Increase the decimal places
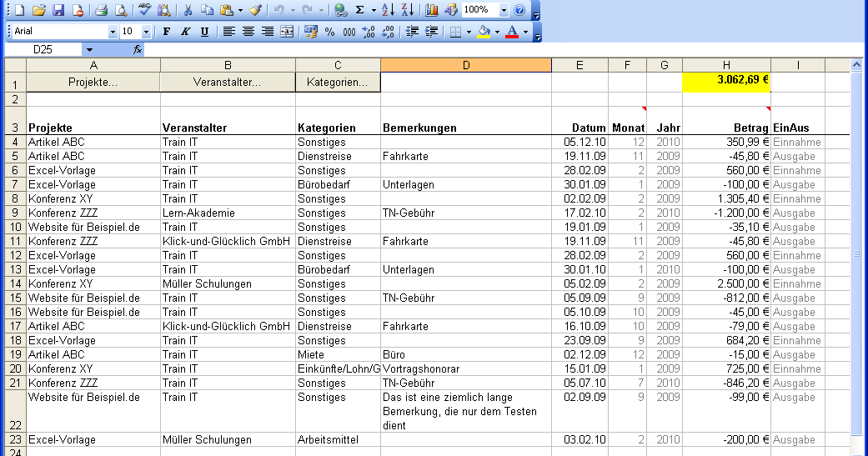868x456 pixels. 369,32
